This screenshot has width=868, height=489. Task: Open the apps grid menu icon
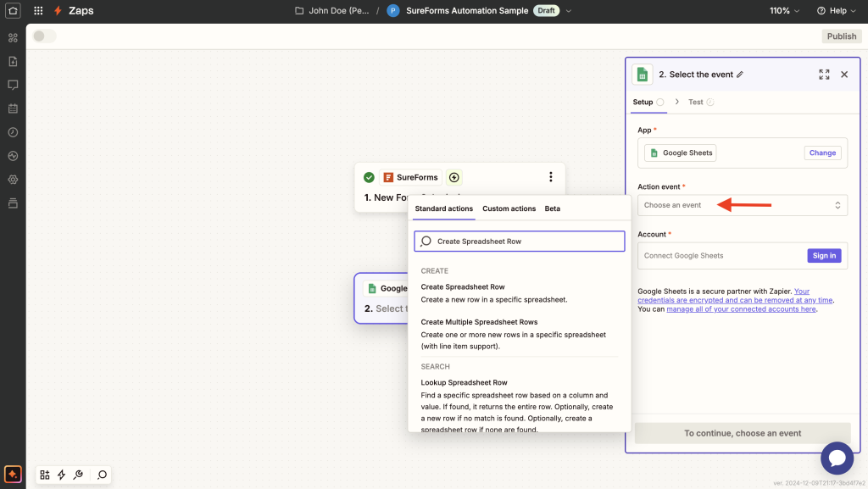pos(38,11)
